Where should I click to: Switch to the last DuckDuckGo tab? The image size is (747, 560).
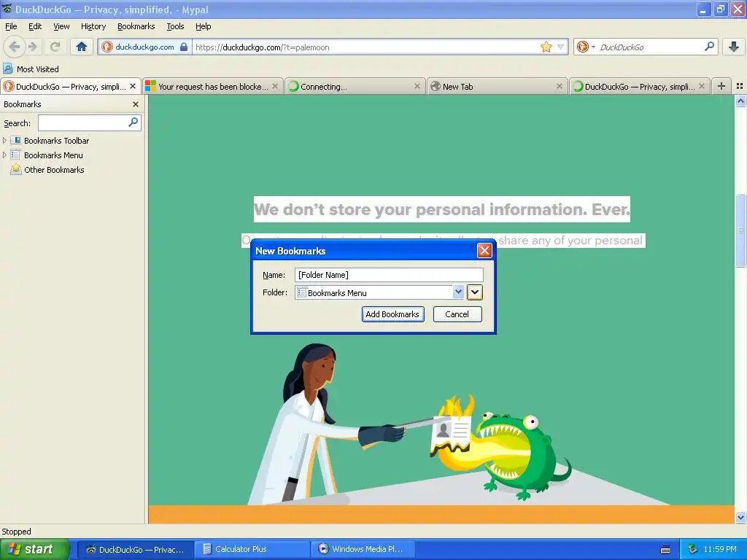tap(639, 87)
